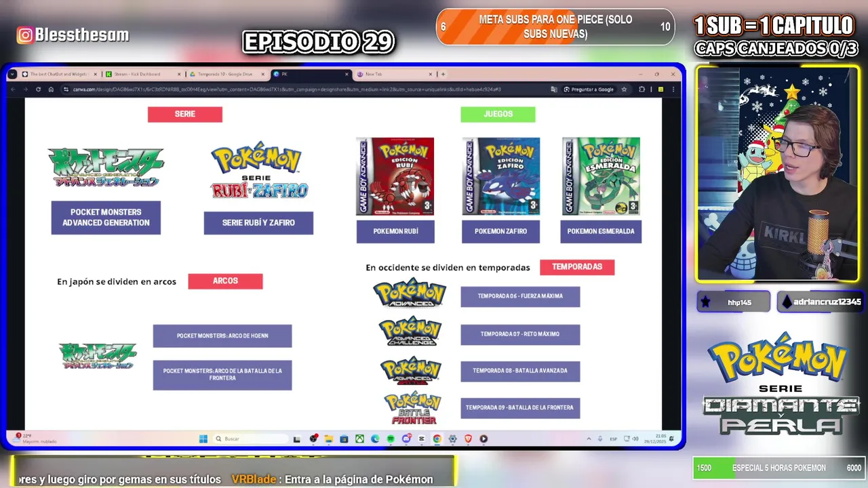Open File Explorer from the taskbar
This screenshot has width=868, height=488.
(328, 439)
